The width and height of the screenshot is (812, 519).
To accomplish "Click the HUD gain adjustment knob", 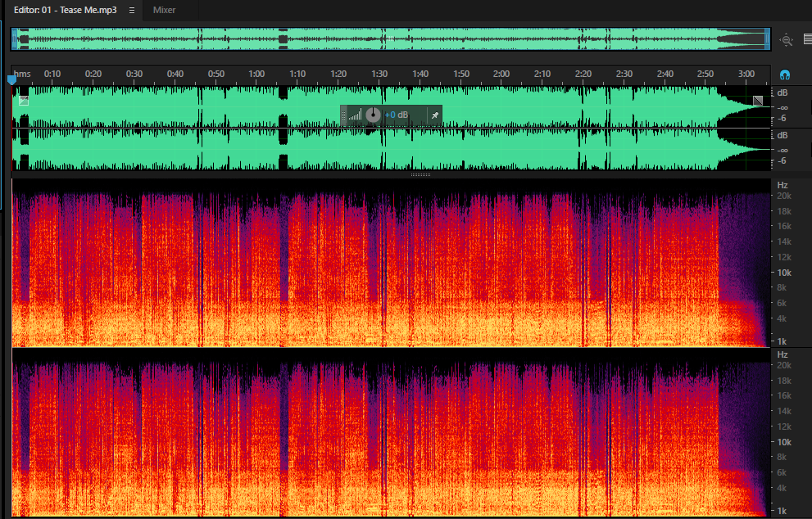I will click(373, 115).
